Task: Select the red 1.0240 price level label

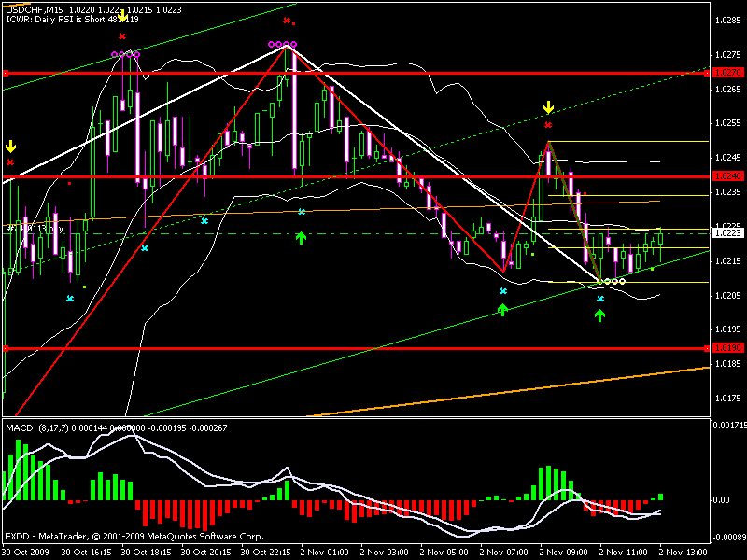Action: point(726,176)
